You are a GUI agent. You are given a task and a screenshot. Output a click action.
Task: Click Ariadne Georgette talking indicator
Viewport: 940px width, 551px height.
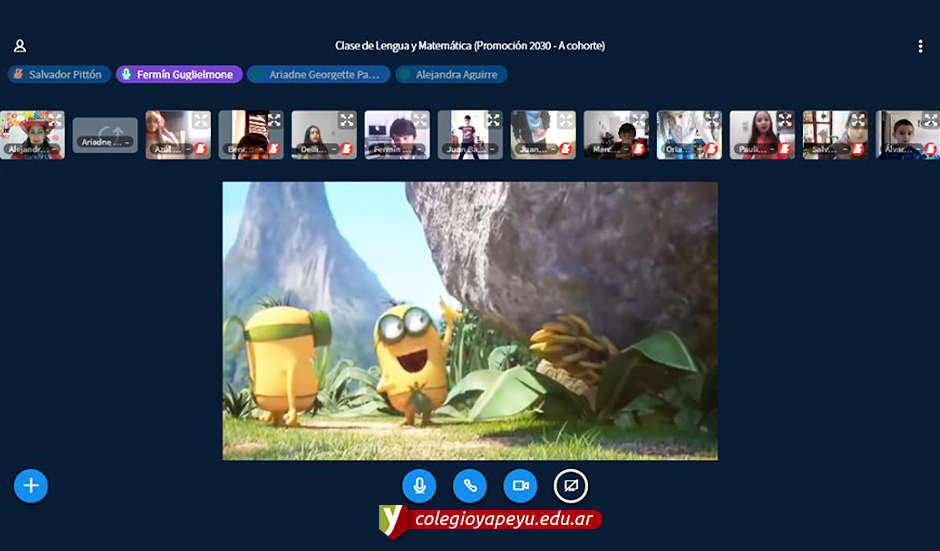click(320, 75)
